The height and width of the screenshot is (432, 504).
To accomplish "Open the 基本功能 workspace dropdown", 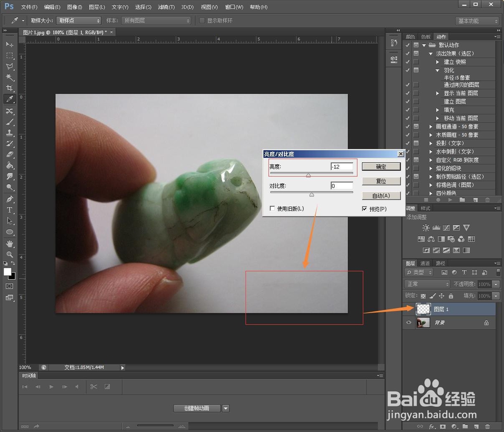I will coord(477,21).
